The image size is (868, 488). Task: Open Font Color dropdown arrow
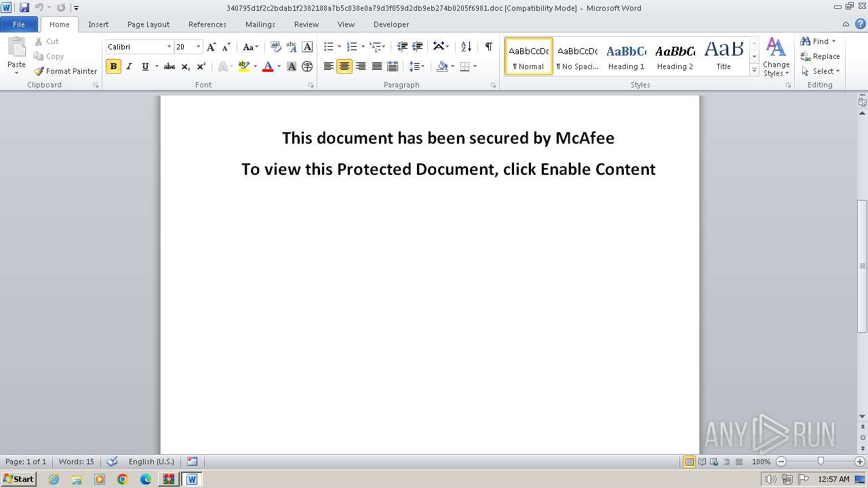(x=279, y=66)
